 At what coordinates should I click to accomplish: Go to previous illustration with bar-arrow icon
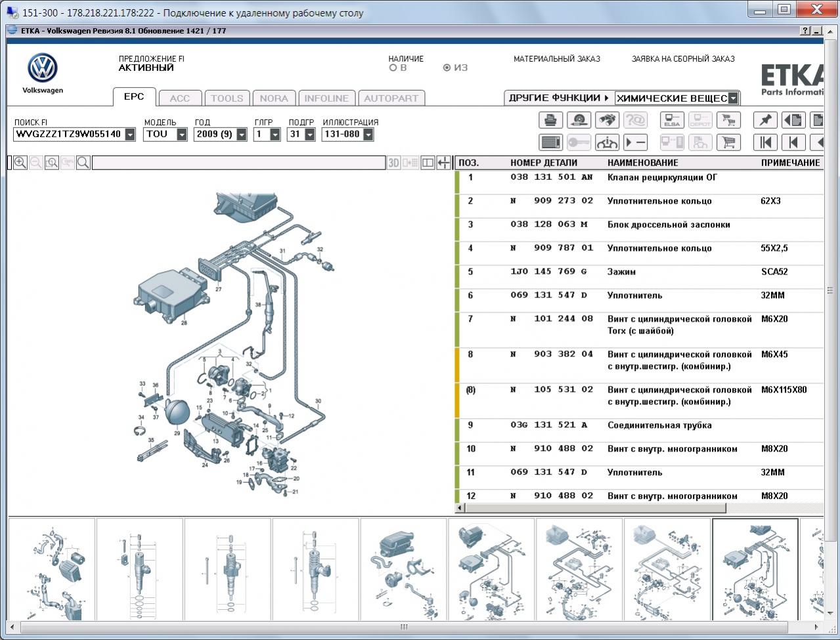point(793,142)
